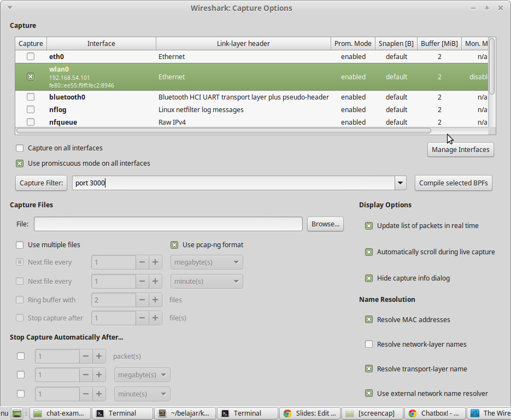Click Compile selected BPFs button
The height and width of the screenshot is (420, 511).
coord(453,183)
